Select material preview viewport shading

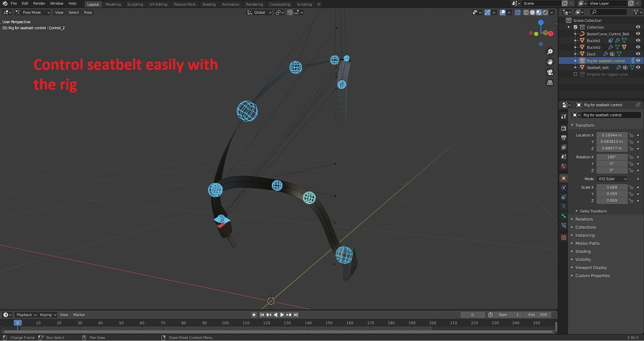539,12
